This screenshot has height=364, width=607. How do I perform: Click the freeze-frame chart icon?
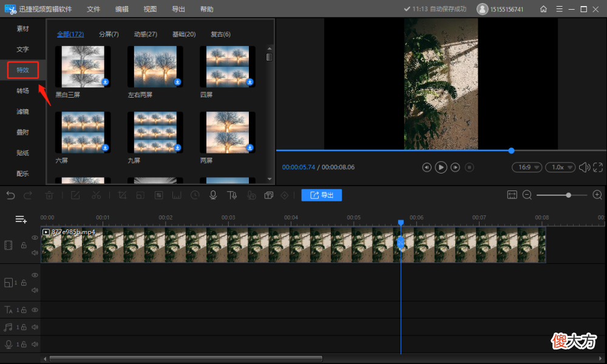click(177, 195)
